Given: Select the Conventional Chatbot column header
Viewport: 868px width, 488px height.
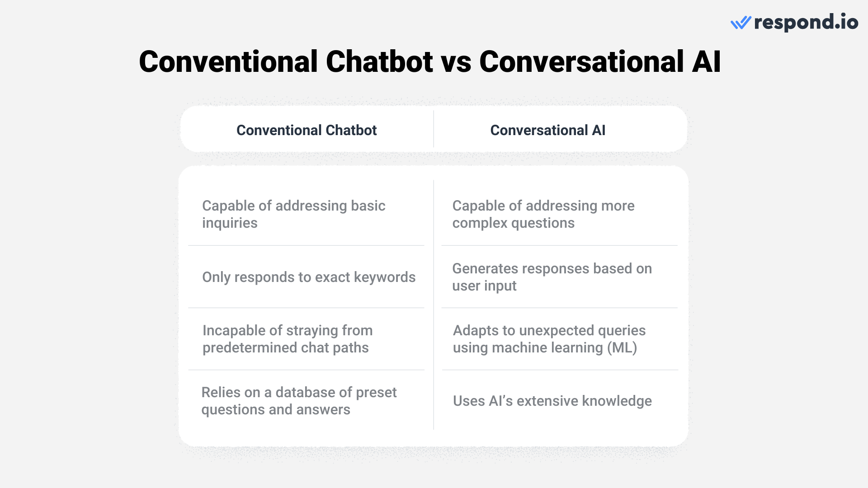Looking at the screenshot, I should (307, 130).
